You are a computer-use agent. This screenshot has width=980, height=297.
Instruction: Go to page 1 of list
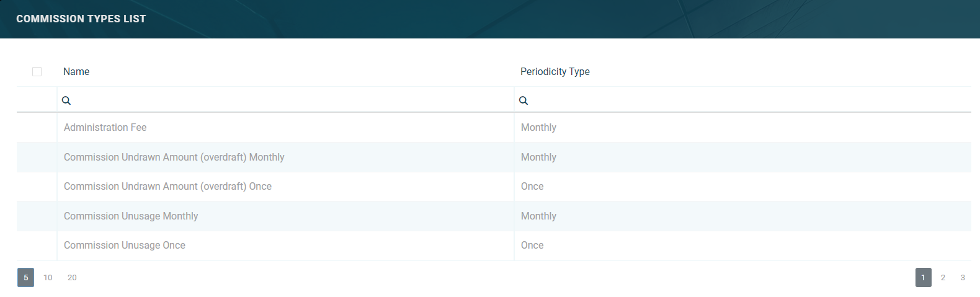coord(923,278)
